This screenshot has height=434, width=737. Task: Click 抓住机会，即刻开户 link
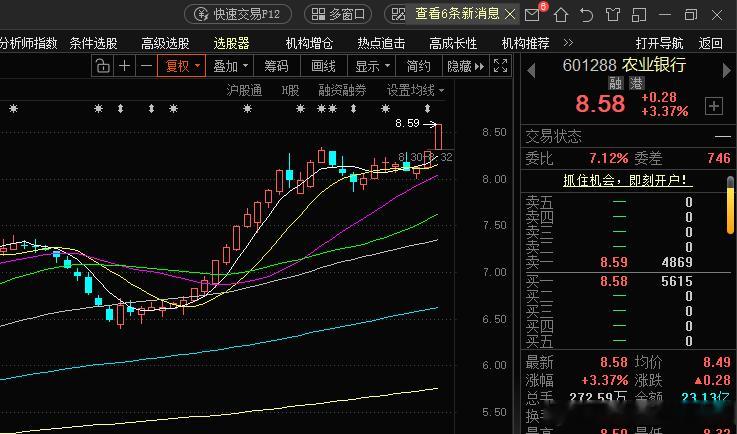pyautogui.click(x=627, y=180)
